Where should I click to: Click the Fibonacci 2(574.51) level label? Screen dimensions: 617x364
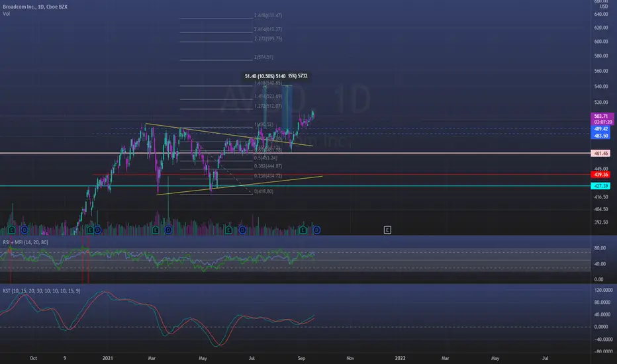click(263, 57)
